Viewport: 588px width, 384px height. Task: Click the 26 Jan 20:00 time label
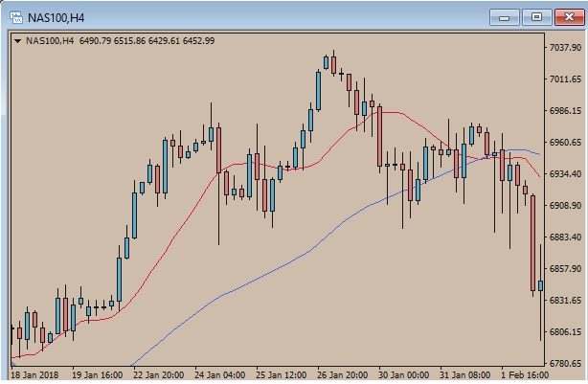[343, 374]
